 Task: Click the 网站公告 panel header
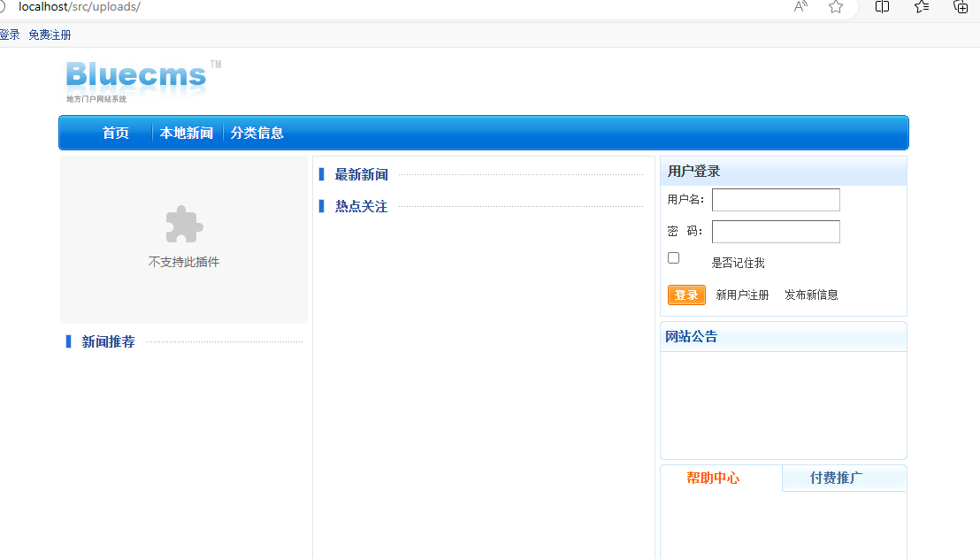pyautogui.click(x=783, y=336)
